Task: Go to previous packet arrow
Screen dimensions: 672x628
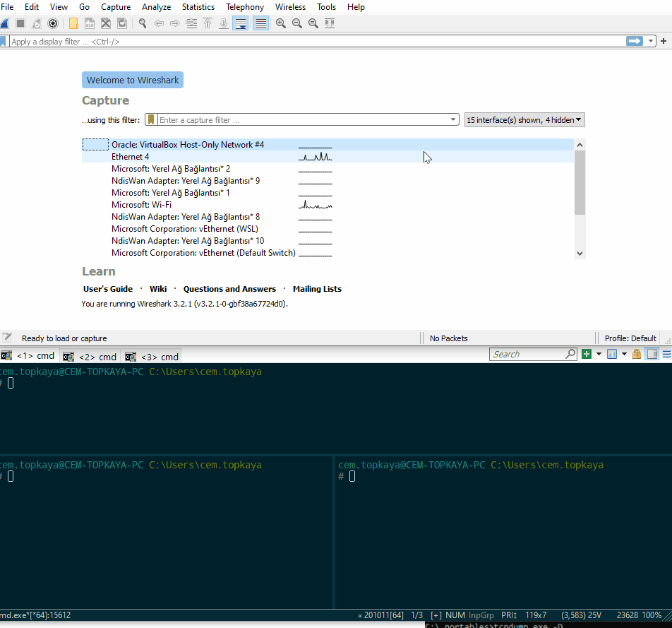Action: click(x=159, y=23)
